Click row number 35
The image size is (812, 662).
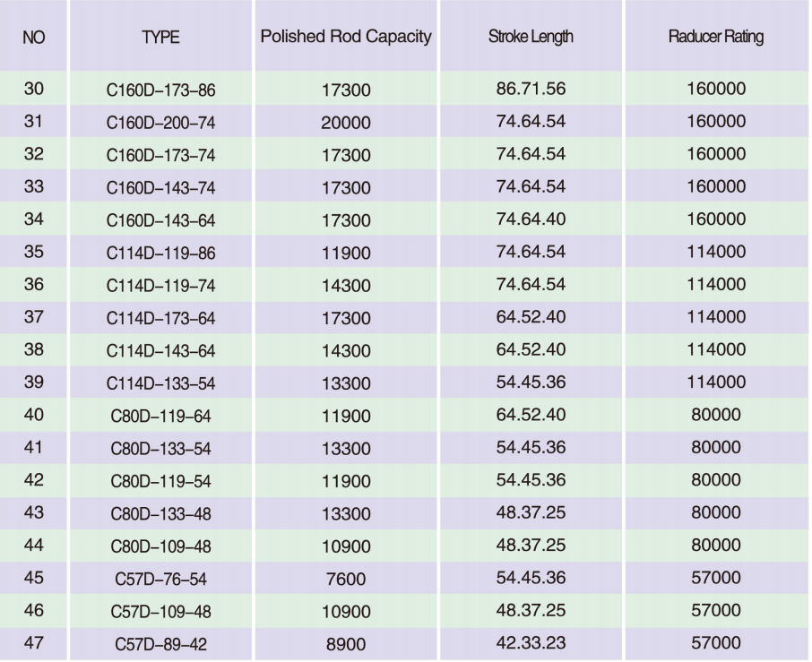point(32,252)
